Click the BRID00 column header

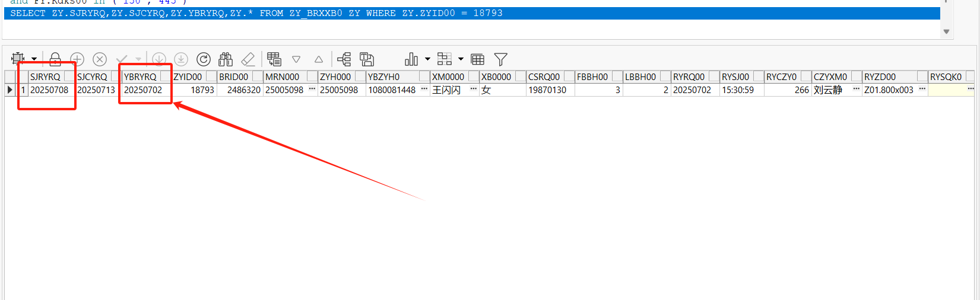click(240, 77)
